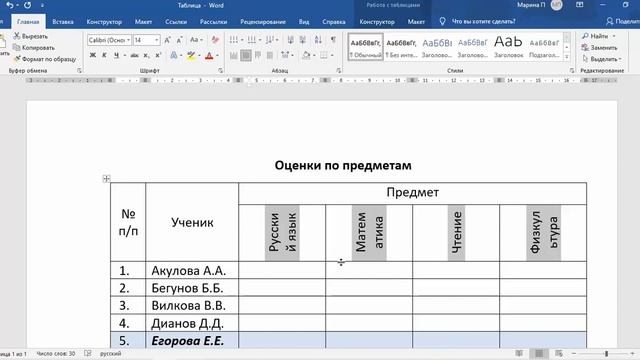This screenshot has width=640, height=360.
Task: Switch to the Ссылки tab
Action: [176, 22]
